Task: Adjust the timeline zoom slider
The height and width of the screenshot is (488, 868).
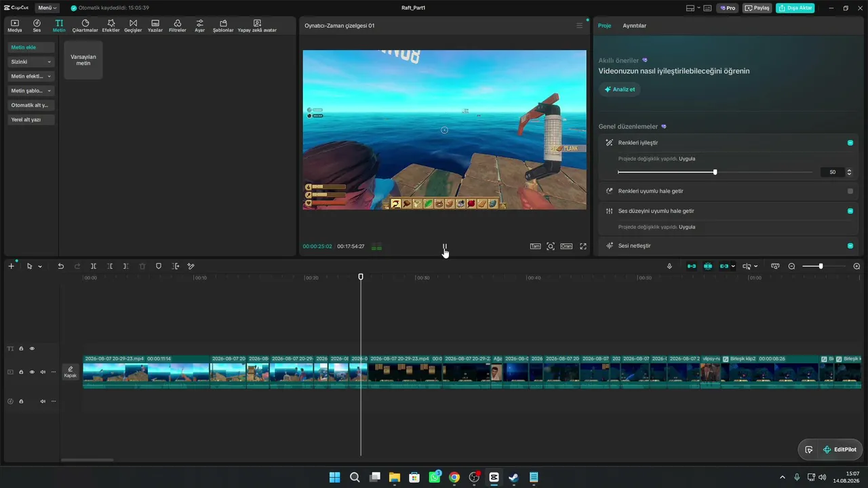Action: (821, 266)
